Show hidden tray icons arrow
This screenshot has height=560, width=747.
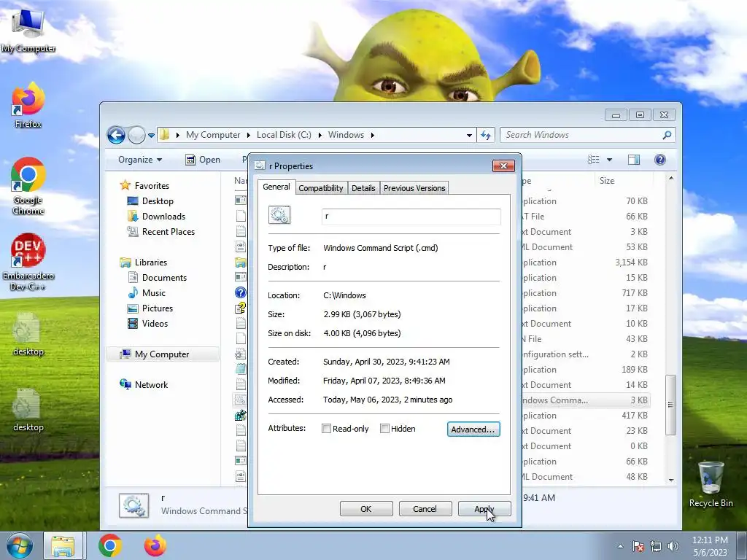pos(620,546)
